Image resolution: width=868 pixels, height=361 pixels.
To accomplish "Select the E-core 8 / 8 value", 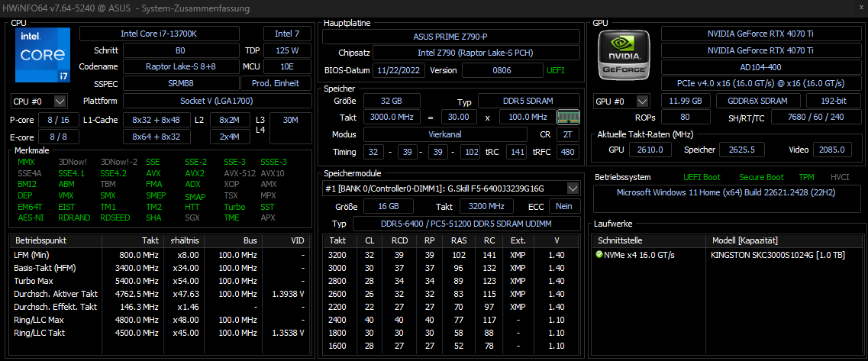I will [x=59, y=136].
